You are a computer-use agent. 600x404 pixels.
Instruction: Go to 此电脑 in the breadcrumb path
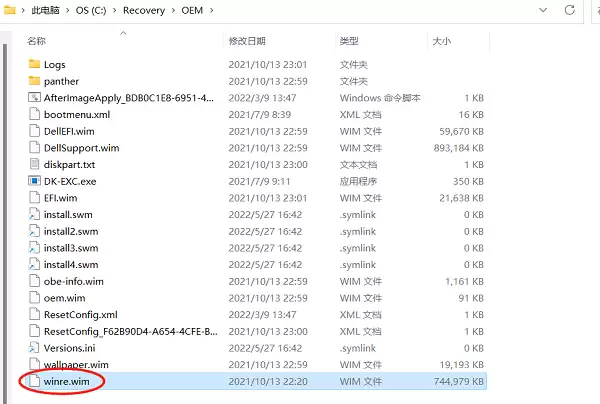click(x=45, y=10)
